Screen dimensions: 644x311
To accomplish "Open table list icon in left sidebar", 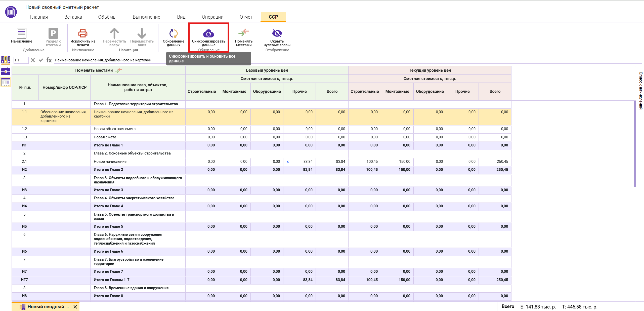I will click(6, 82).
